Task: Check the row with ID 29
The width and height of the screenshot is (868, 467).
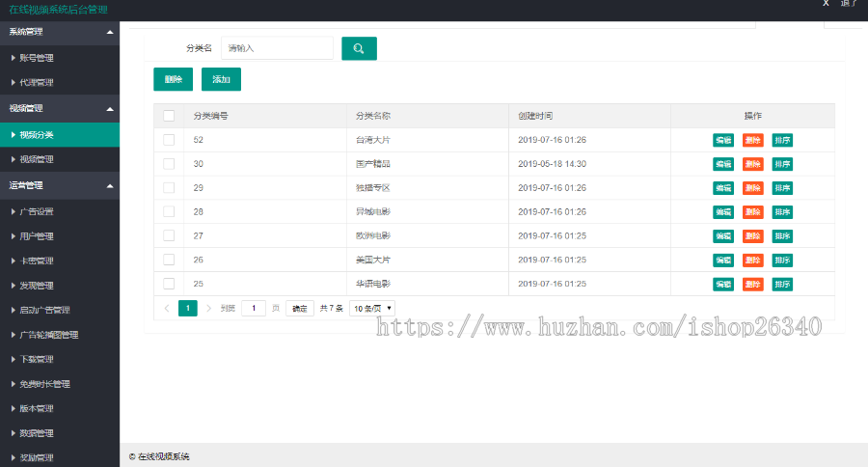Action: (x=169, y=187)
